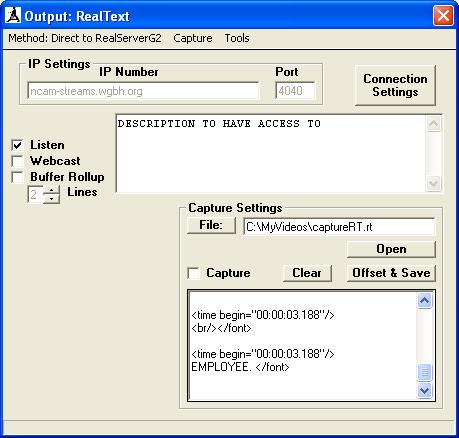Click the <br/></font> line in captured markup
The width and height of the screenshot is (459, 438).
(x=221, y=328)
